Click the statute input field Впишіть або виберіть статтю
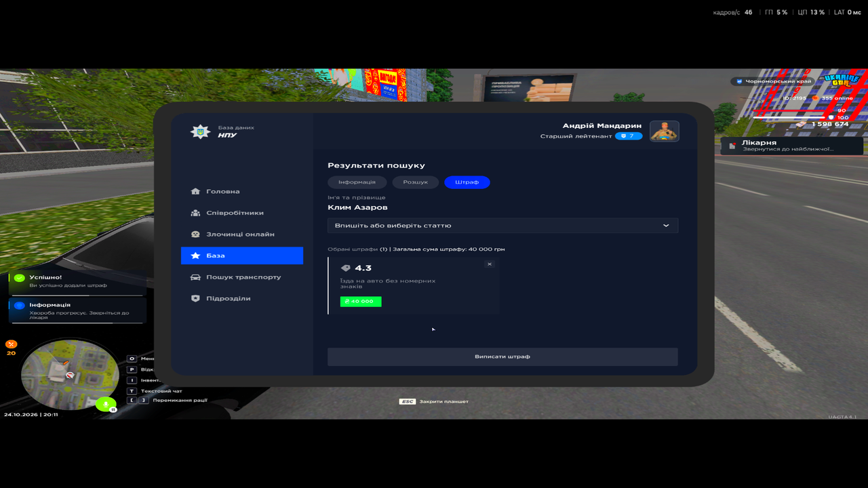 point(502,225)
